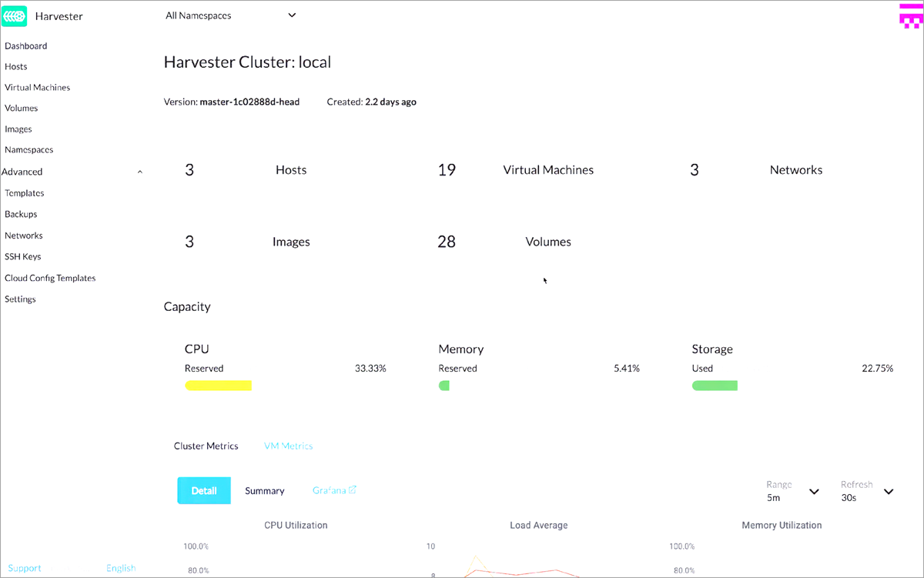Viewport: 924px width, 578px height.
Task: Open Settings in the sidebar
Action: pos(20,299)
